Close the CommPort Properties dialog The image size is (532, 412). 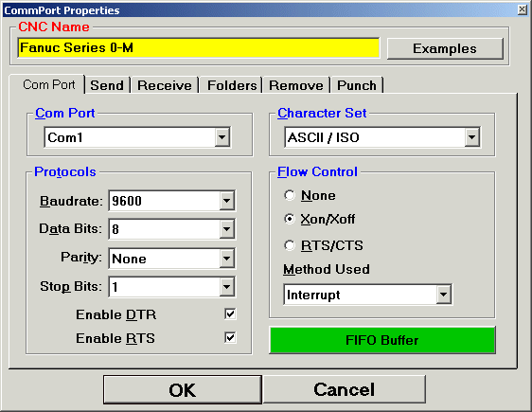tap(523, 9)
